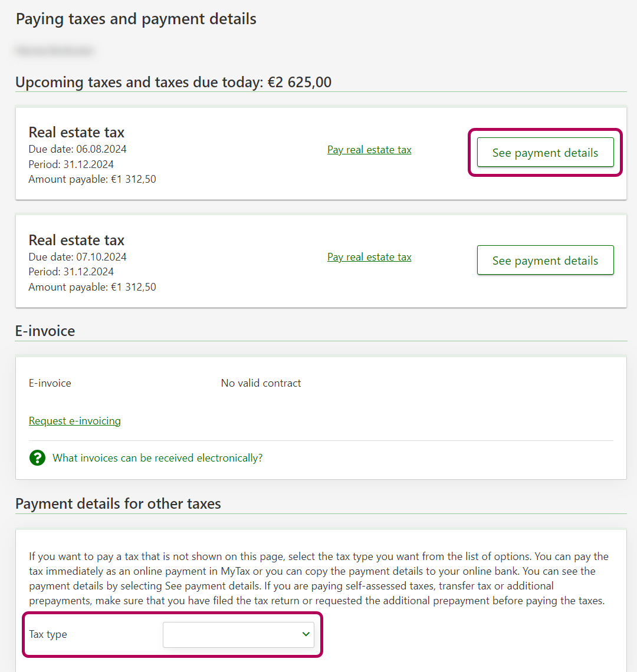Click the 'Tax type' field label
Screen dimensions: 637x672
pos(48,634)
